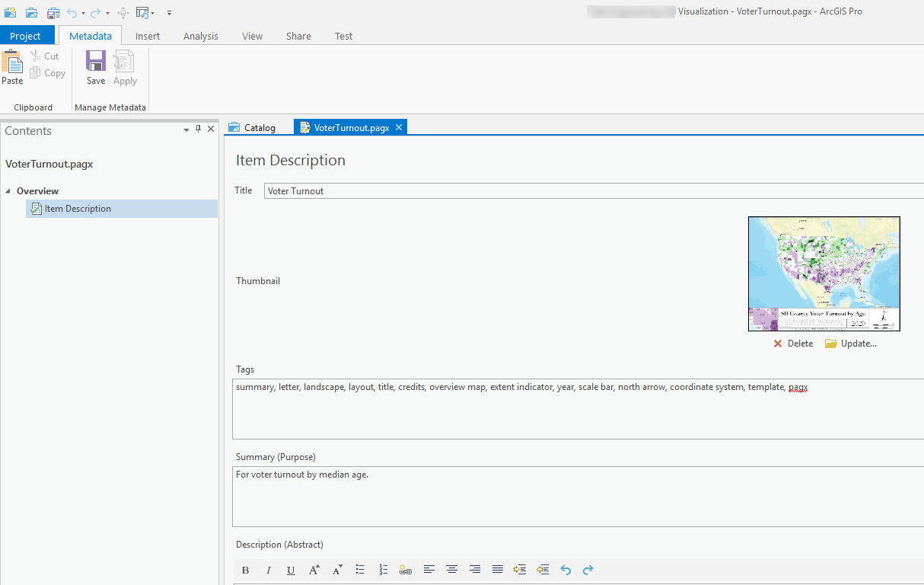Click the Redo arrow in the quick access toolbar
Image resolution: width=924 pixels, height=585 pixels.
pyautogui.click(x=96, y=12)
